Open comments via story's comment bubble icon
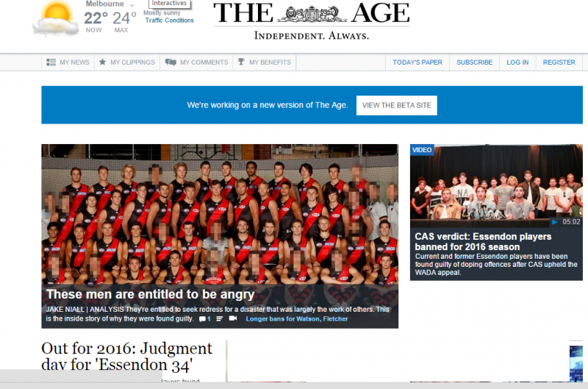This screenshot has width=588, height=389. click(x=204, y=319)
